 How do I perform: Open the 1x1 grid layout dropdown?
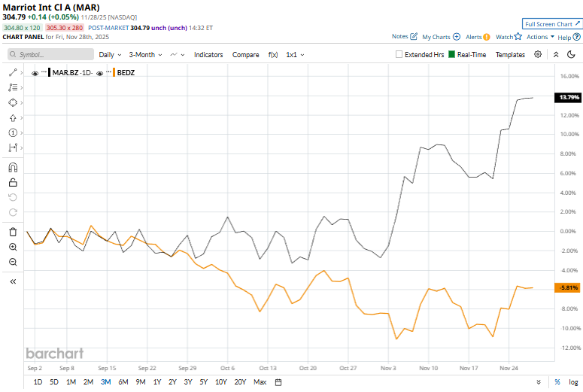(x=295, y=55)
